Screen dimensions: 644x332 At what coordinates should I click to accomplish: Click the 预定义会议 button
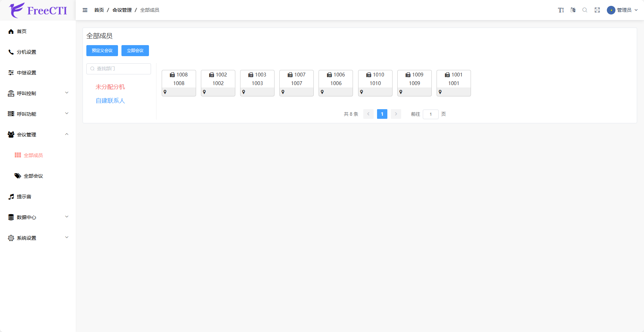(102, 51)
